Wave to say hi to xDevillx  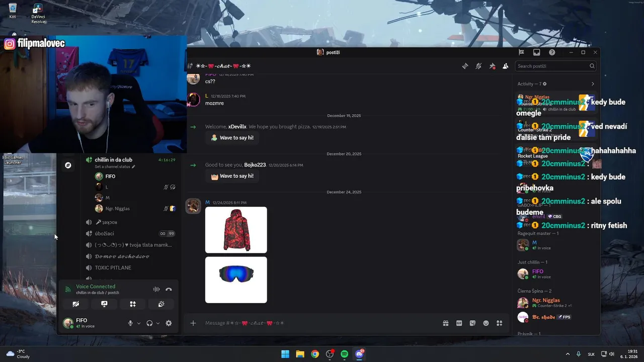point(232,138)
